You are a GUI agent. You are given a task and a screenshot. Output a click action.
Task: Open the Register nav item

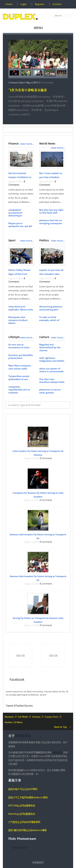tap(40, 4)
